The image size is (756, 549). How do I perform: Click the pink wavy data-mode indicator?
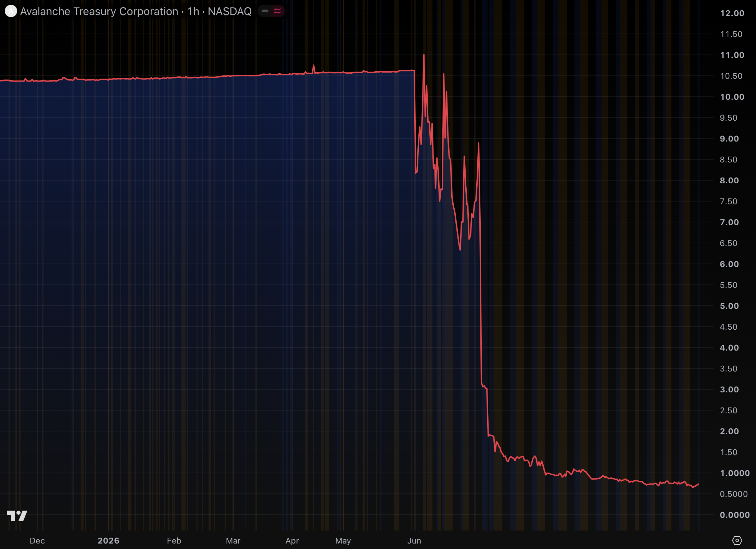pyautogui.click(x=277, y=11)
